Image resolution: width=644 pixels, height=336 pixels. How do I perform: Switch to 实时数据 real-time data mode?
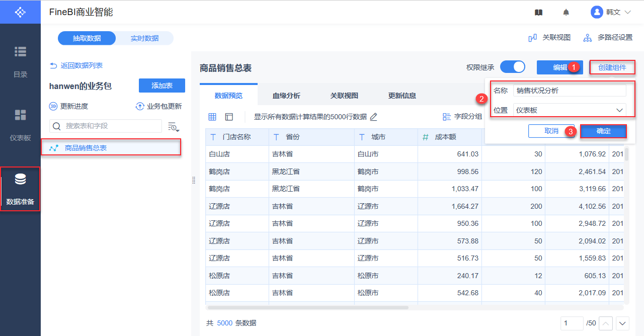click(144, 38)
